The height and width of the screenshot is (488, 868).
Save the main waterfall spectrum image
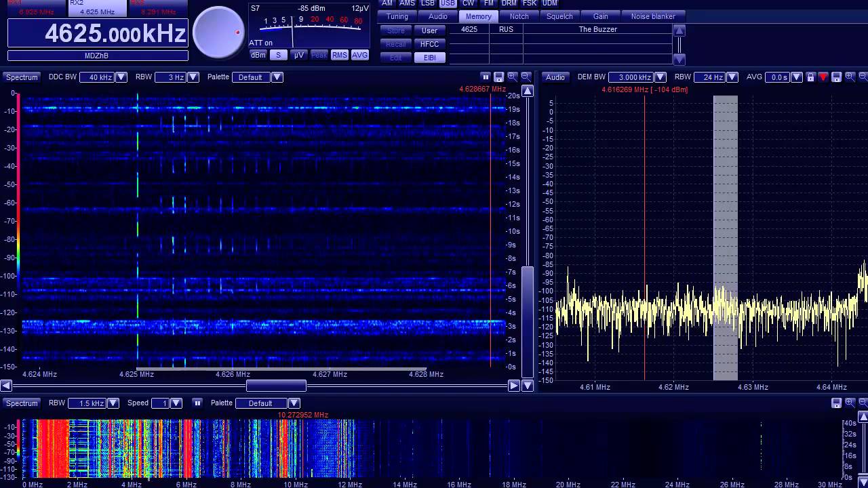(x=499, y=77)
